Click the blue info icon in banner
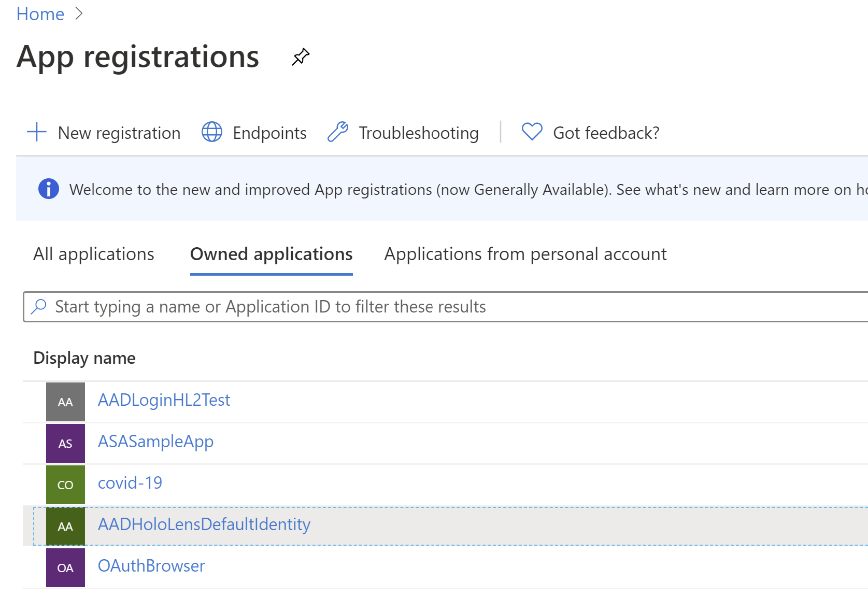This screenshot has width=868, height=597. (x=49, y=189)
